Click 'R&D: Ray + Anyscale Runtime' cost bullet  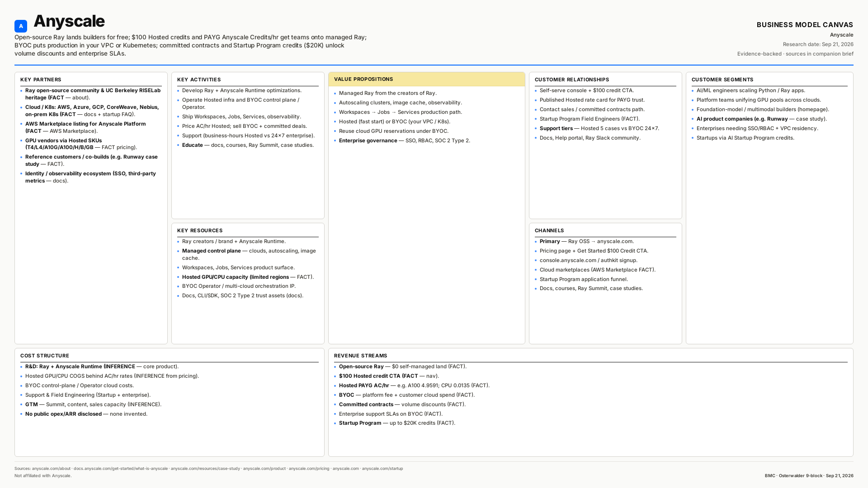[x=102, y=366]
